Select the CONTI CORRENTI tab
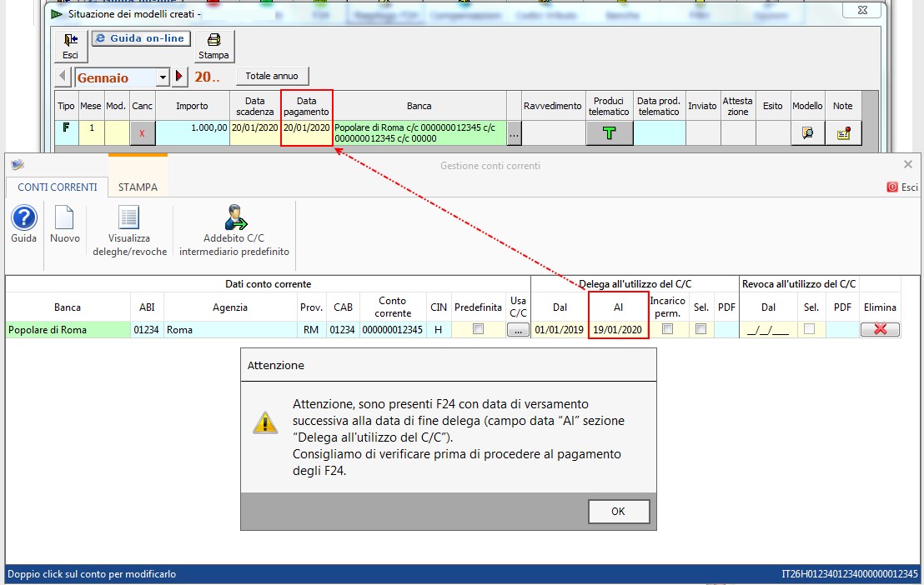Viewport: 924px width, 585px height. 58,187
